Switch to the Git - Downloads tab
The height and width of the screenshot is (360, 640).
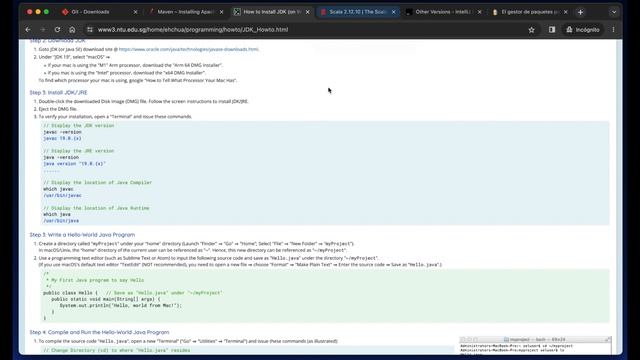click(100, 12)
